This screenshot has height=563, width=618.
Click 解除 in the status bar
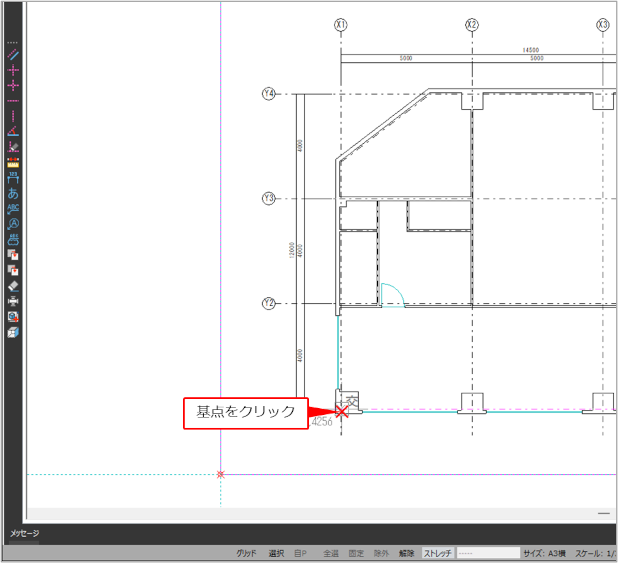pyautogui.click(x=406, y=553)
